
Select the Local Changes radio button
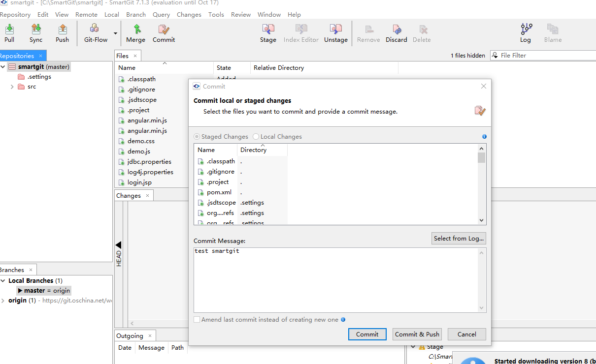[x=256, y=136]
